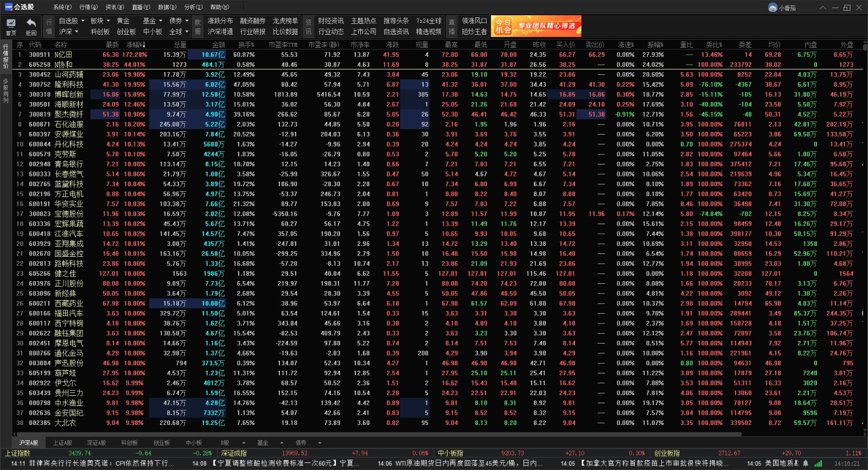The width and height of the screenshot is (868, 470).
Task: Sort by the 市盈率TTM column header
Action: point(283,45)
